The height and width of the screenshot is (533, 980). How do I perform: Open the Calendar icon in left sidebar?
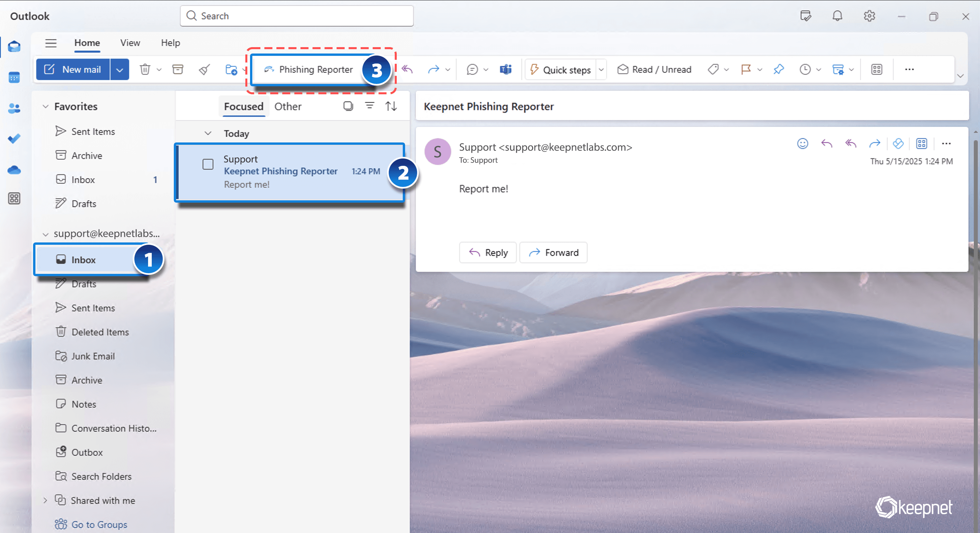14,78
